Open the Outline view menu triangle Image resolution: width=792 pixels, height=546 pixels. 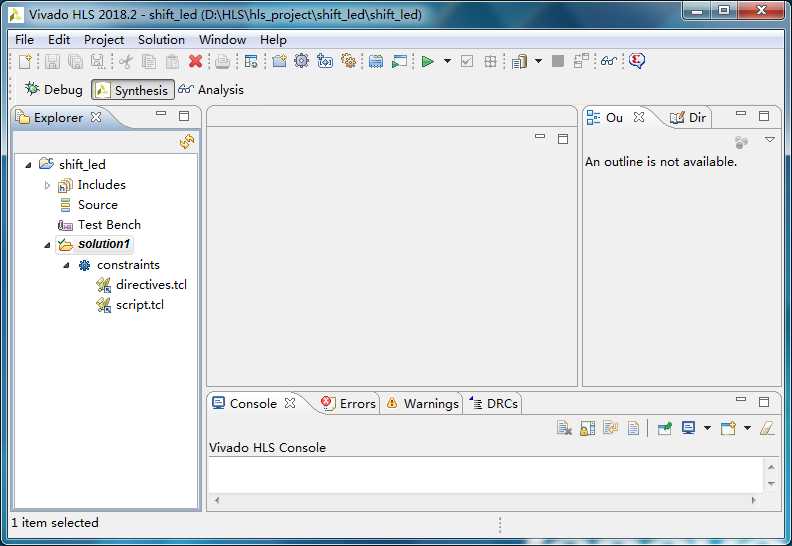pyautogui.click(x=769, y=140)
